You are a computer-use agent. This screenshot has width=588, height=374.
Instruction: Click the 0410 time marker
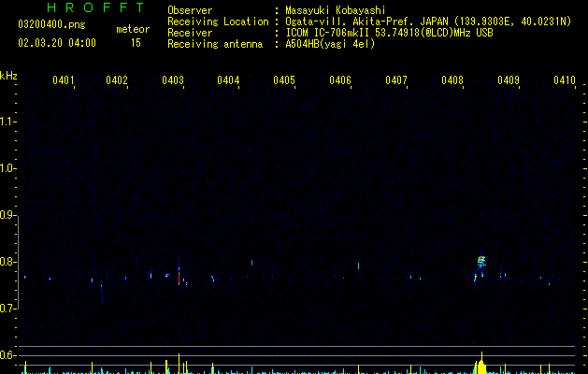pyautogui.click(x=565, y=80)
